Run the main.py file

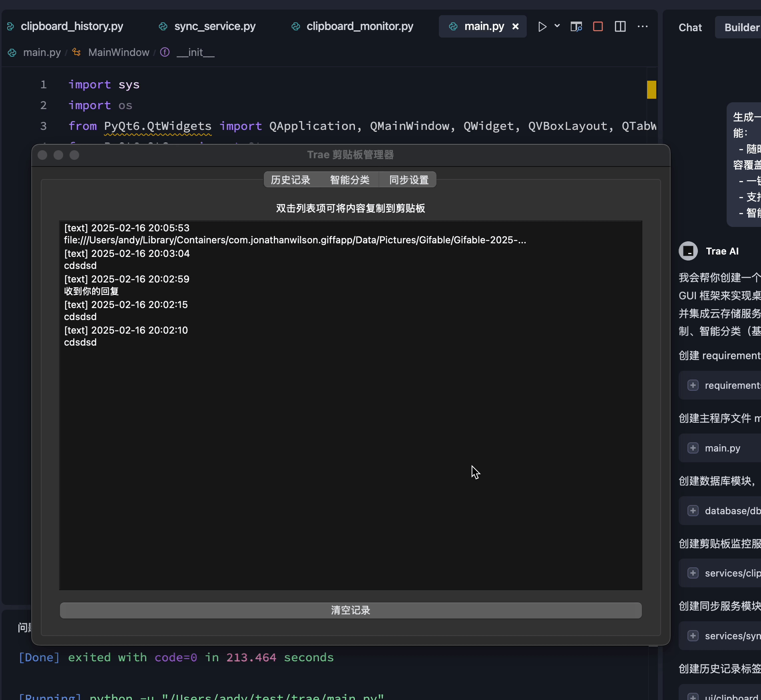(542, 26)
